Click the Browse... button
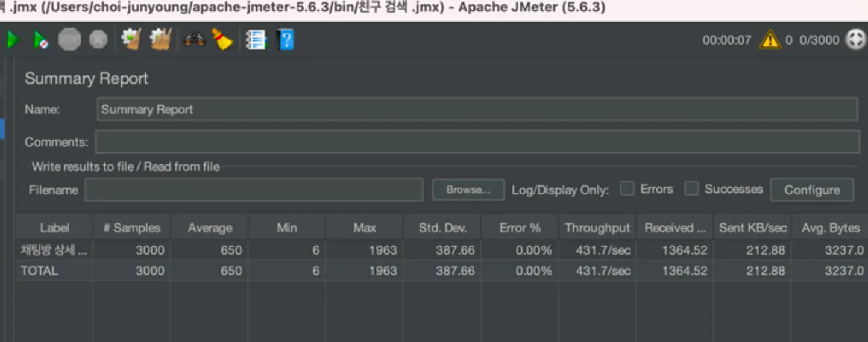 click(x=468, y=190)
